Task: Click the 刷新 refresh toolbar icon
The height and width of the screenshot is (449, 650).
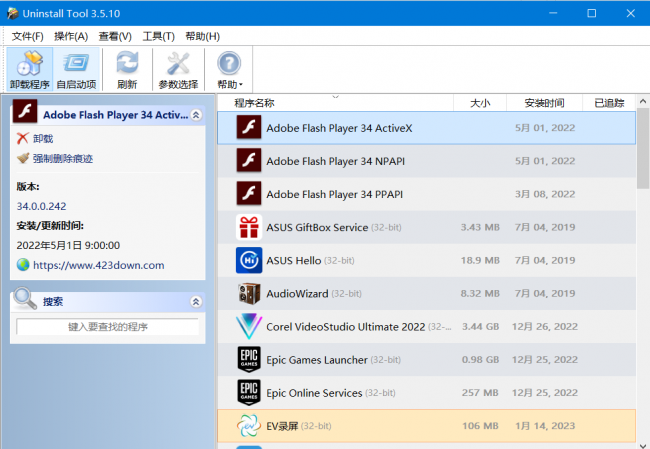Action: (127, 69)
